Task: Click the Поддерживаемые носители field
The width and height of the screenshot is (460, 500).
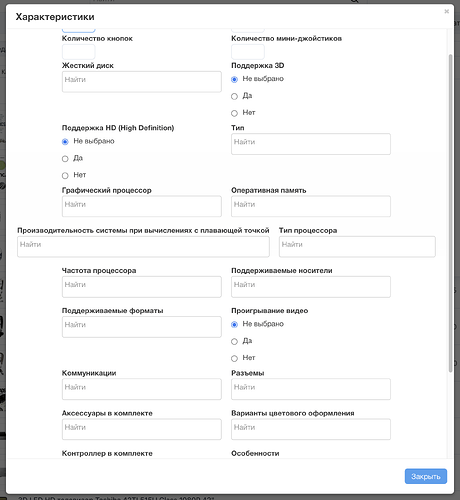Action: coord(311,287)
